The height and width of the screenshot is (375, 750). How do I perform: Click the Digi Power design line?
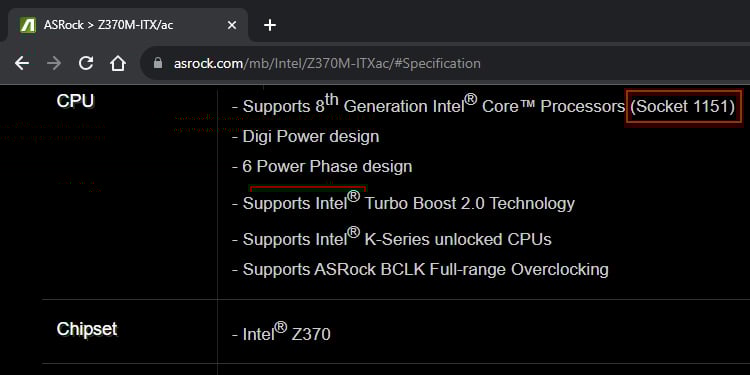click(306, 136)
